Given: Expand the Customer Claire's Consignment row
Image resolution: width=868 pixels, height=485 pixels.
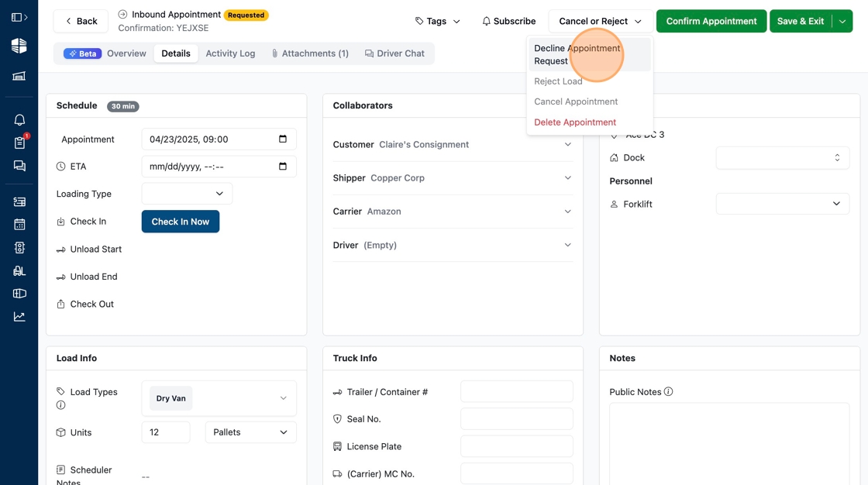Looking at the screenshot, I should [453, 145].
